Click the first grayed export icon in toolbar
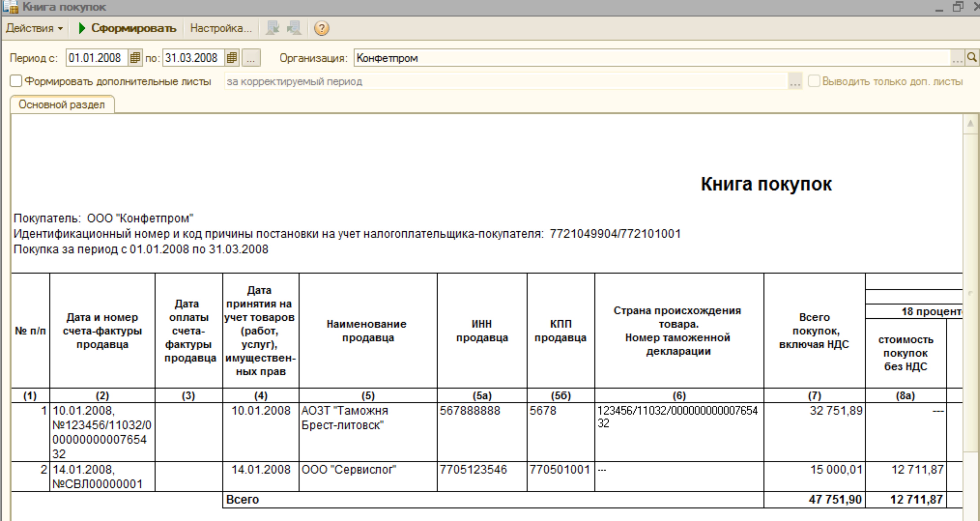 [273, 29]
